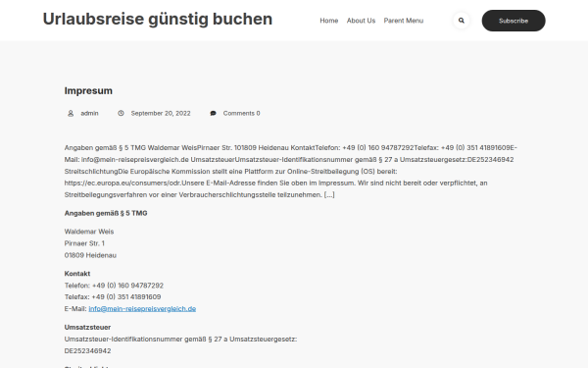This screenshot has width=588, height=368.
Task: Click the September 20, 2022 date
Action: [161, 113]
